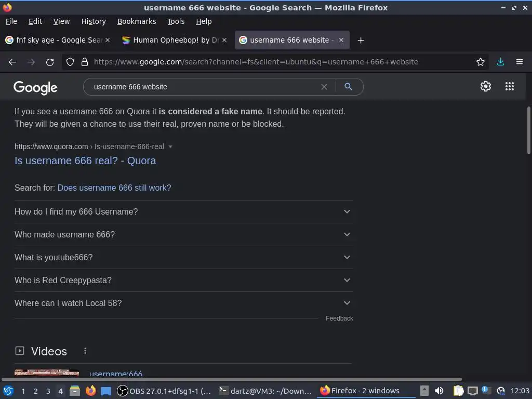Open the network status tray icon
The image size is (532, 399).
click(x=472, y=391)
